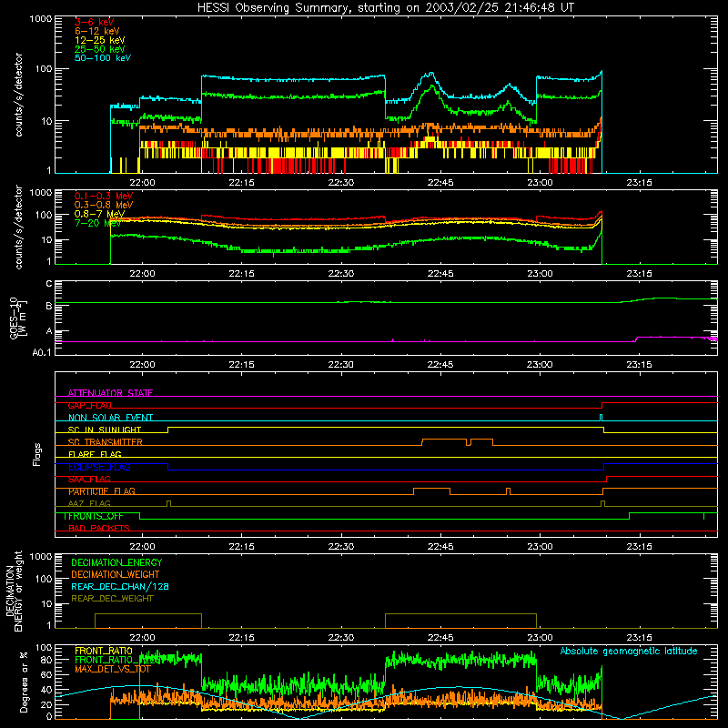The height and width of the screenshot is (728, 728).
Task: Select the SAA_FLAG label
Action: click(x=89, y=480)
